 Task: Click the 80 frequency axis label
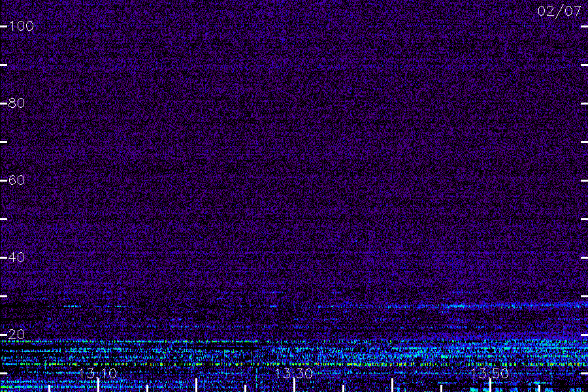pos(16,103)
